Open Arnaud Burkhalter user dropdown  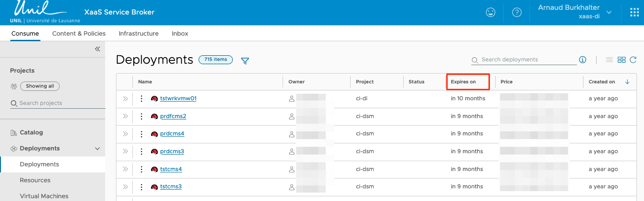(609, 13)
